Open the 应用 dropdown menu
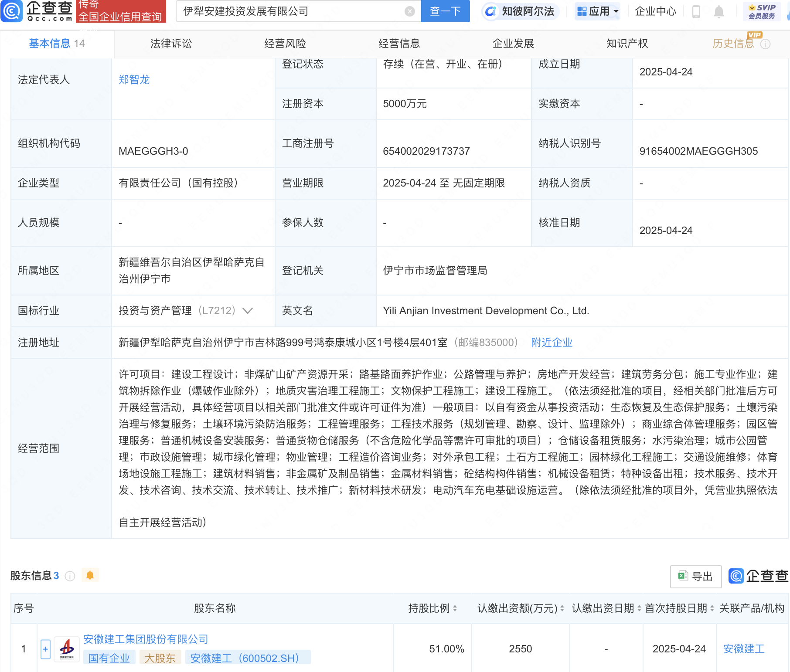 coord(597,11)
